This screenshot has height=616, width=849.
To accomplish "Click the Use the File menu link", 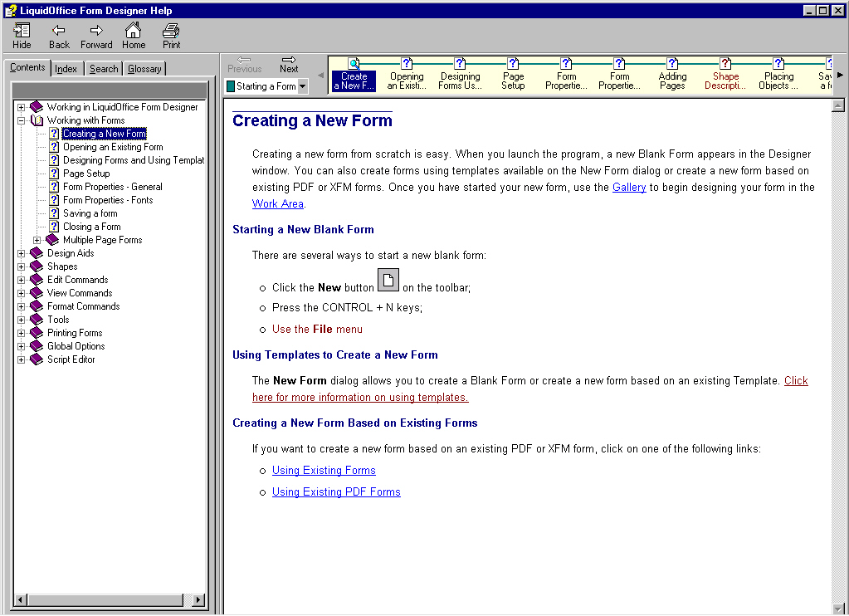I will click(317, 330).
